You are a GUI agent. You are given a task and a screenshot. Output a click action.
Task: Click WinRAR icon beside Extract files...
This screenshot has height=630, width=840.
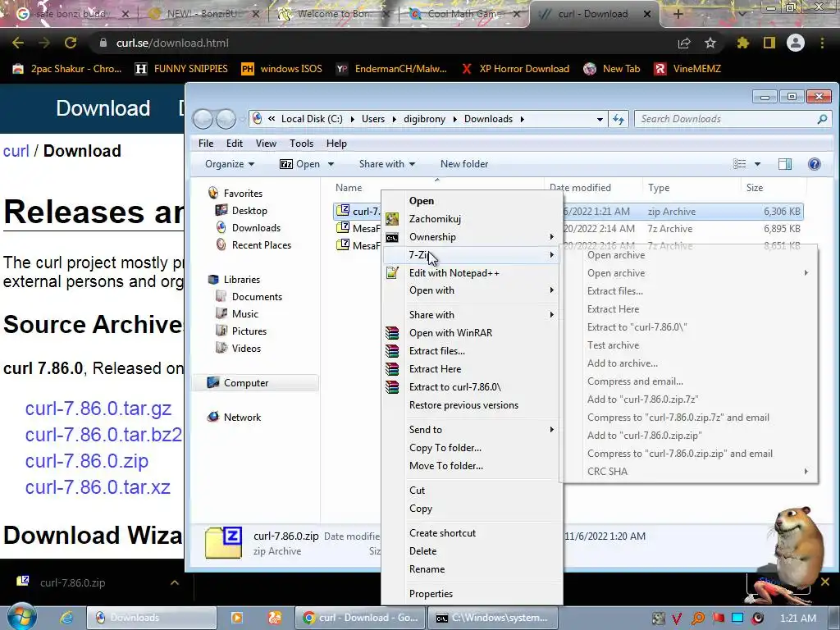392,351
